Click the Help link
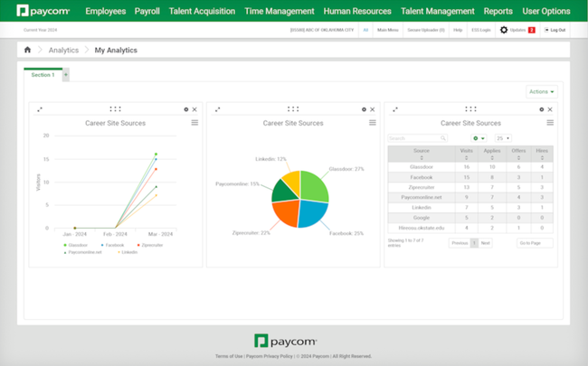 click(458, 30)
